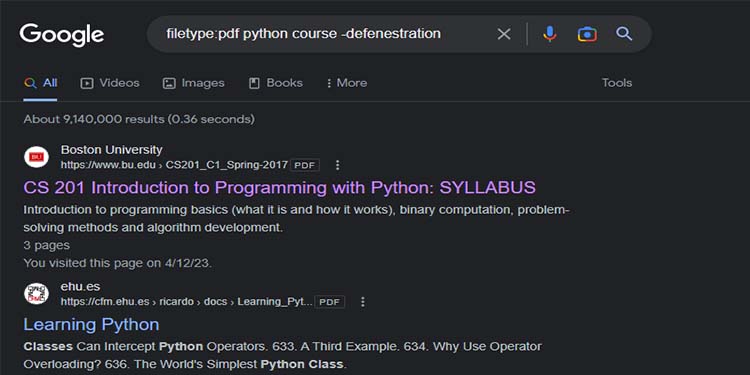
Task: Click the Boston University site name
Action: point(111,150)
